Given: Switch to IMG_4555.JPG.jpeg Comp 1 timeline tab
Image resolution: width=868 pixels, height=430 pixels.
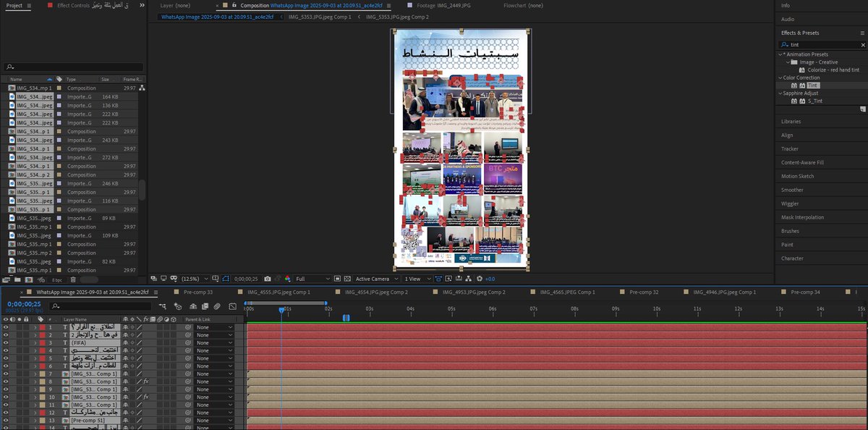Looking at the screenshot, I should point(278,292).
